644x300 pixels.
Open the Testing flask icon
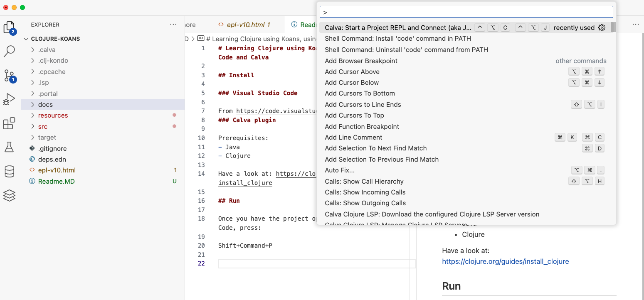tap(9, 147)
